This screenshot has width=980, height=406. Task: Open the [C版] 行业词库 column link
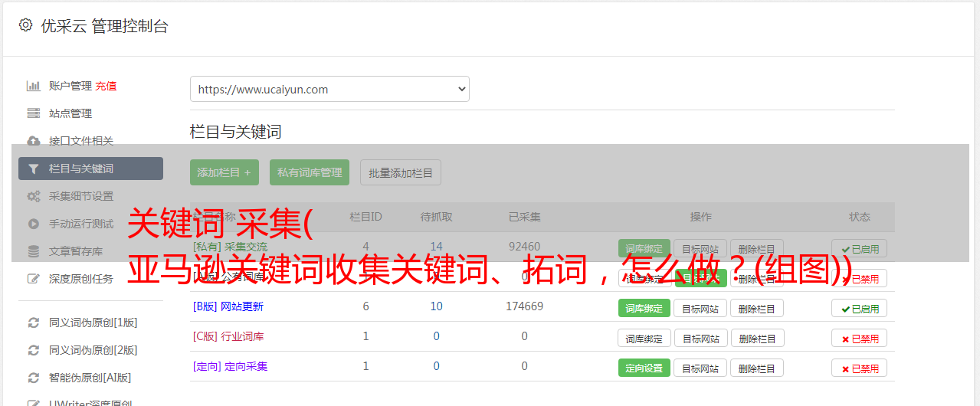(228, 336)
